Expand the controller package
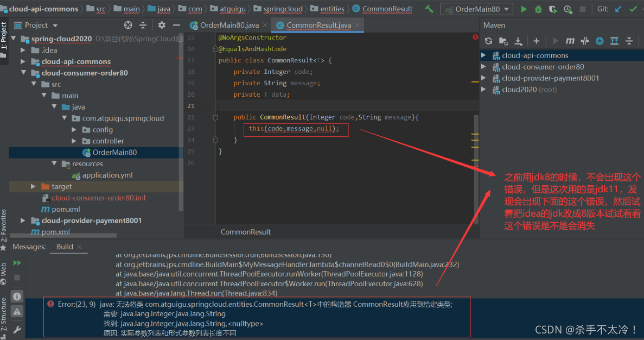The height and width of the screenshot is (340, 644). point(74,141)
